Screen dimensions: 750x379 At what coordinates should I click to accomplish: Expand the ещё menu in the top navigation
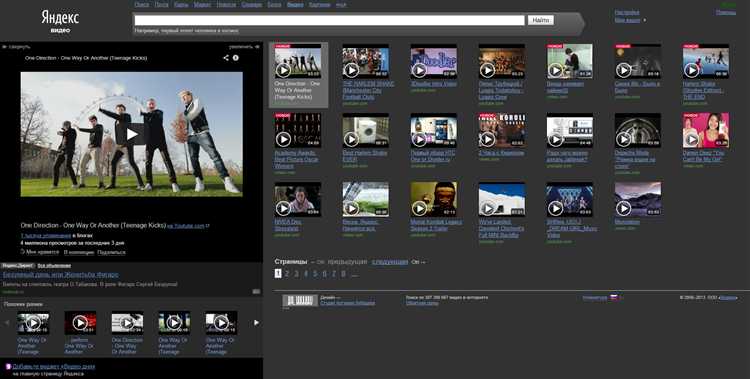pyautogui.click(x=341, y=4)
